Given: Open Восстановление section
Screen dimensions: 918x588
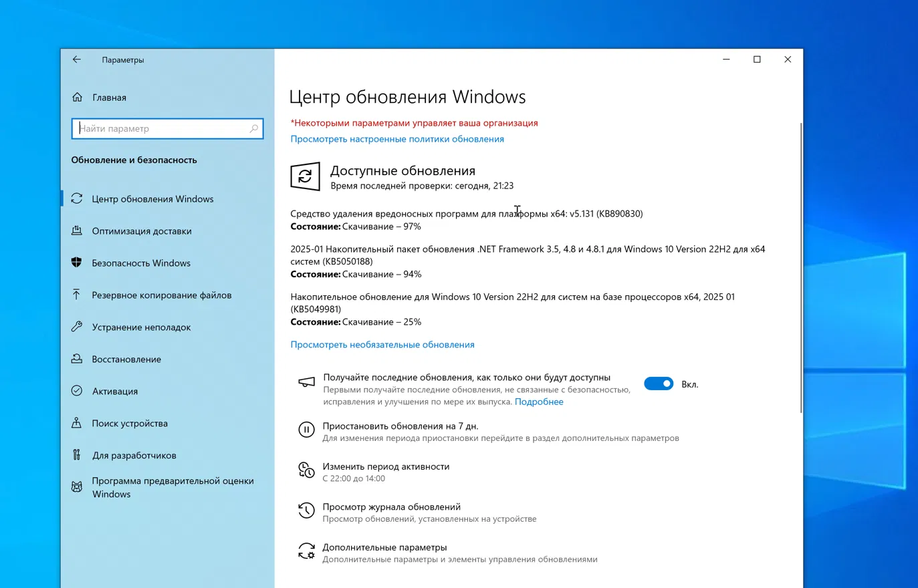Looking at the screenshot, I should point(126,359).
